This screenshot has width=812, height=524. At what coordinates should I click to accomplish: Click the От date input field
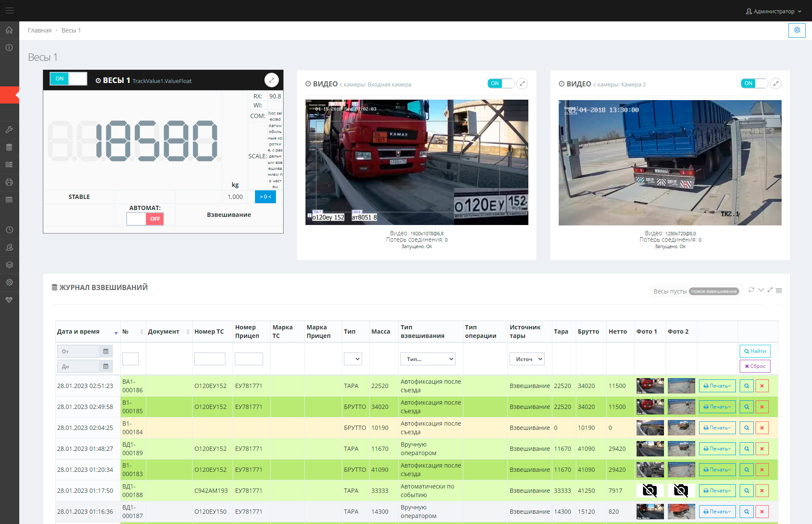[78, 351]
